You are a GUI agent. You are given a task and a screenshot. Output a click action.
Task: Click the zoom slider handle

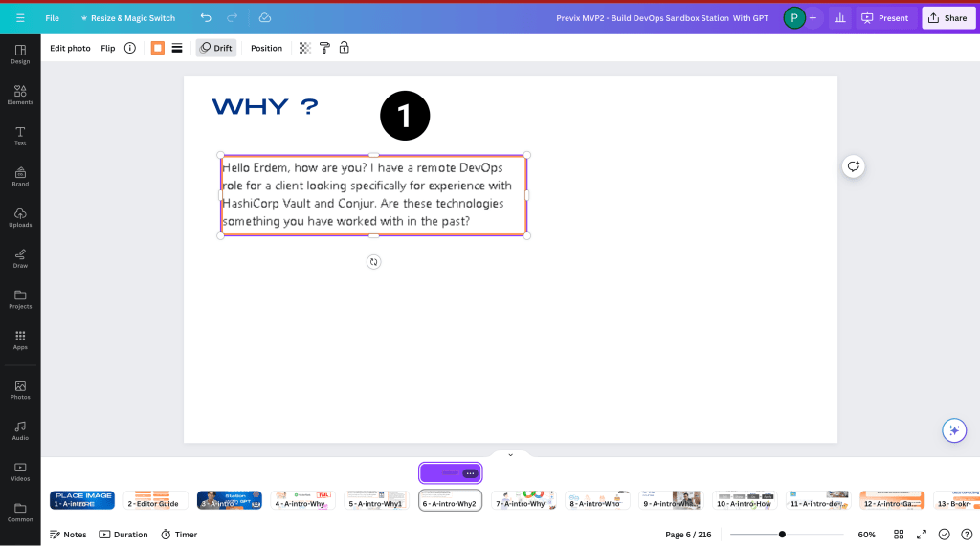[x=782, y=535]
